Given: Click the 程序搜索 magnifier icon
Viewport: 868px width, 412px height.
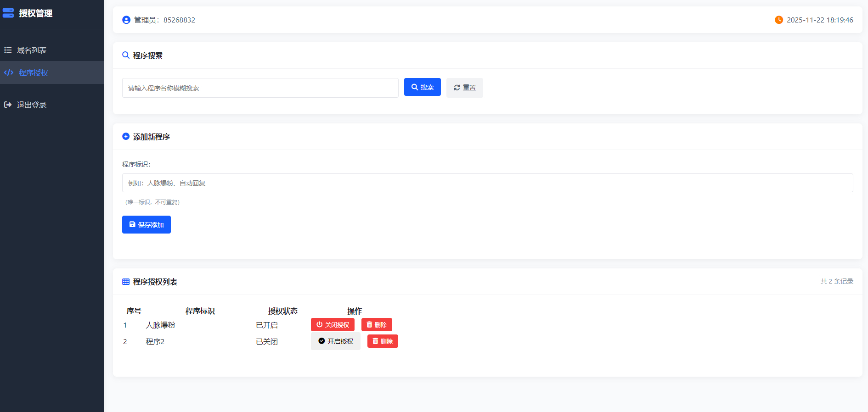Looking at the screenshot, I should (126, 55).
